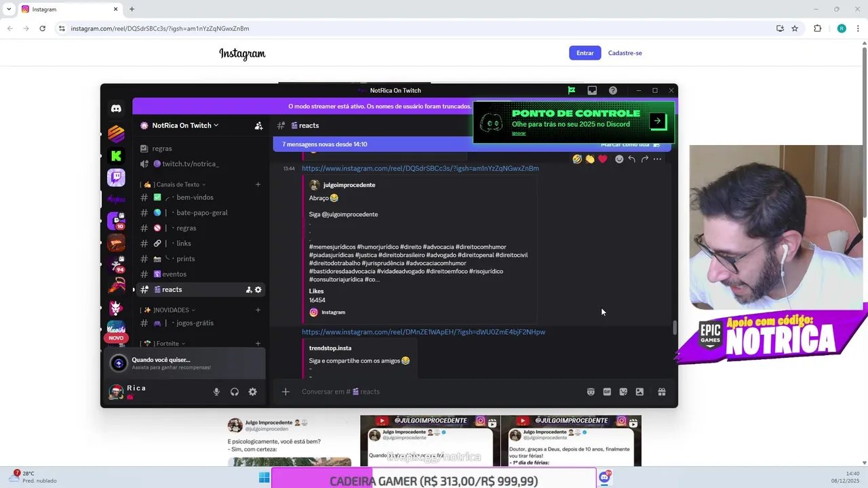The image size is (868, 488).
Task: Click the arrow on Ponto de Controle banner
Action: [x=657, y=121]
